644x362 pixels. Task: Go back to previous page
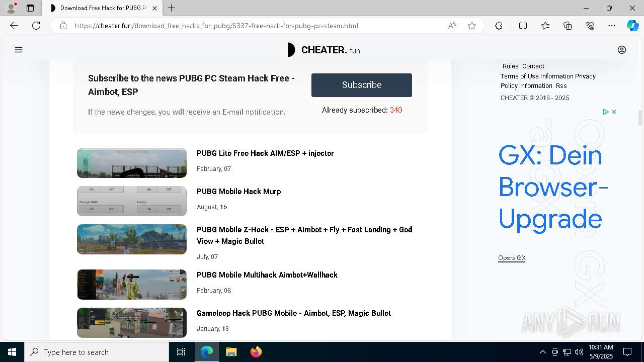pyautogui.click(x=14, y=26)
